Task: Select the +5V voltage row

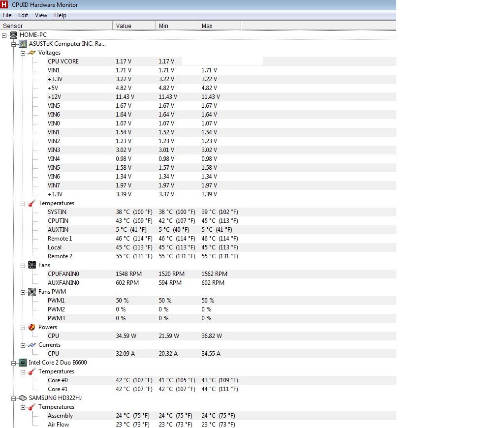Action: click(x=221, y=88)
